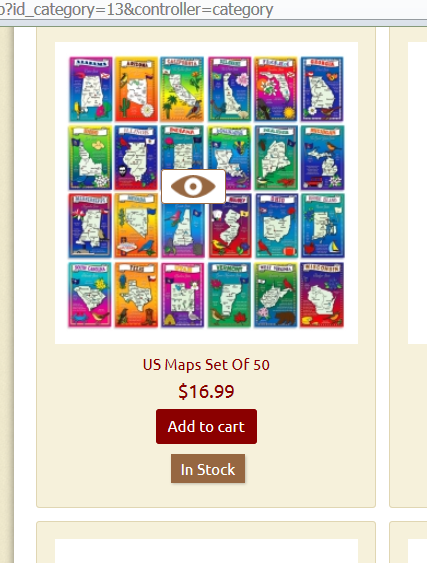Image resolution: width=427 pixels, height=563 pixels.
Task: Select the West Virginia postcard with bear
Action: (276, 295)
